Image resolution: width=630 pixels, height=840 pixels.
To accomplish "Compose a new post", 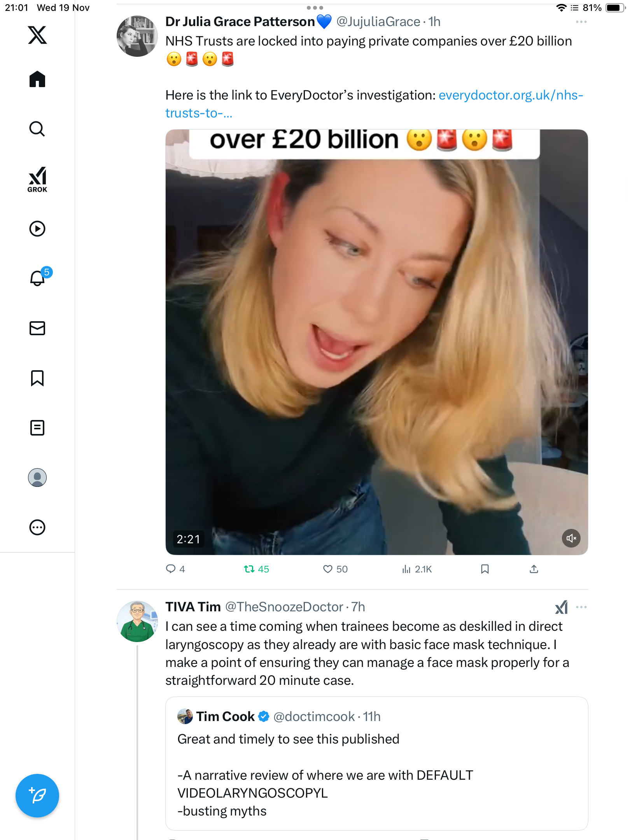I will point(37,796).
